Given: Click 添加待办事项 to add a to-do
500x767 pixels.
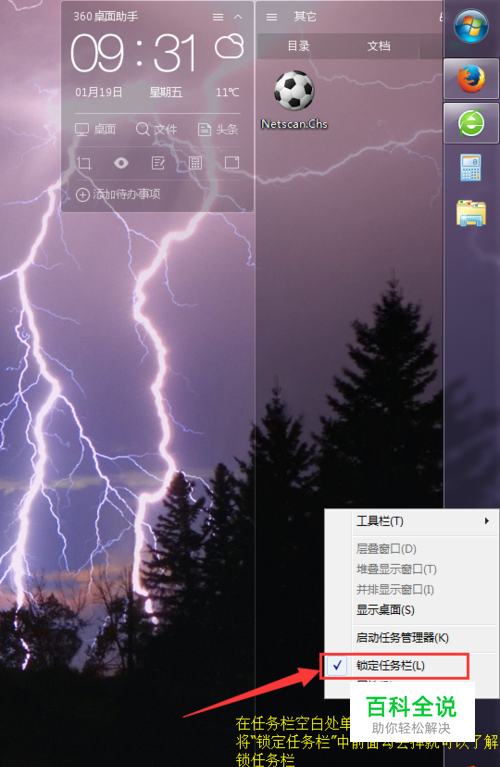Looking at the screenshot, I should [118, 194].
